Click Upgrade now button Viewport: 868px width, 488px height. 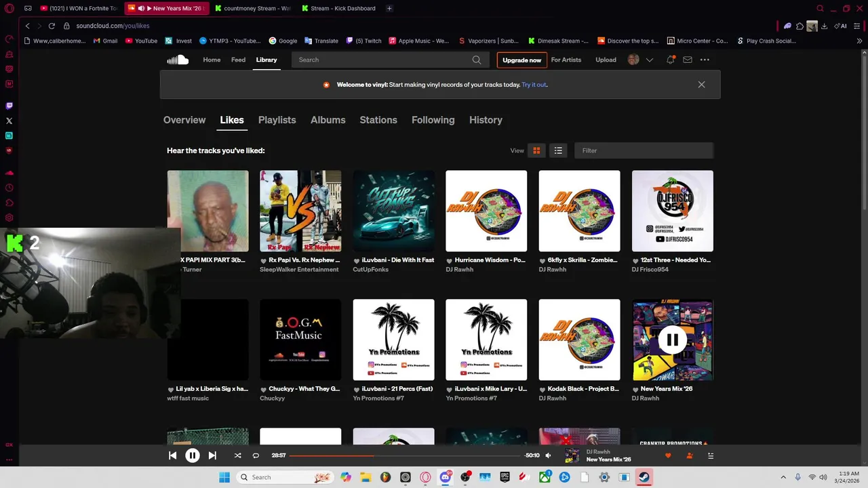pyautogui.click(x=521, y=60)
